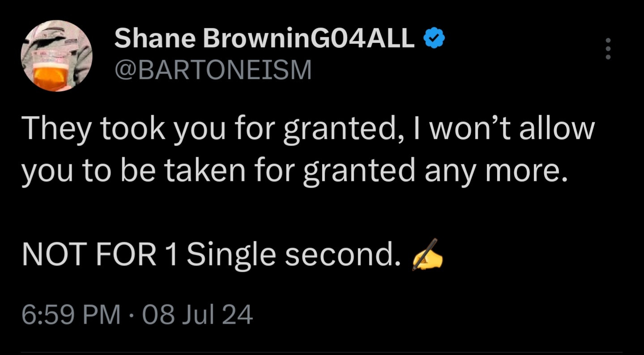Click the 6:59 PM timestamp

72,315
